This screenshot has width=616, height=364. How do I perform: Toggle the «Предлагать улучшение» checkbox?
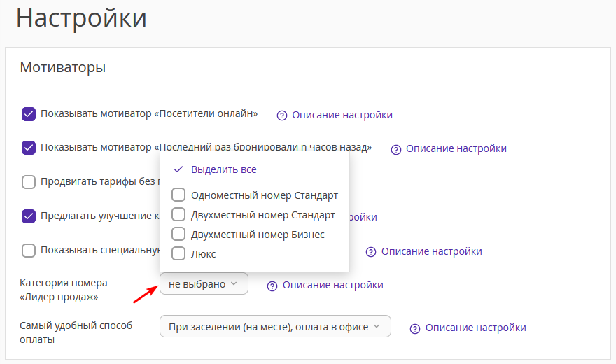(29, 216)
